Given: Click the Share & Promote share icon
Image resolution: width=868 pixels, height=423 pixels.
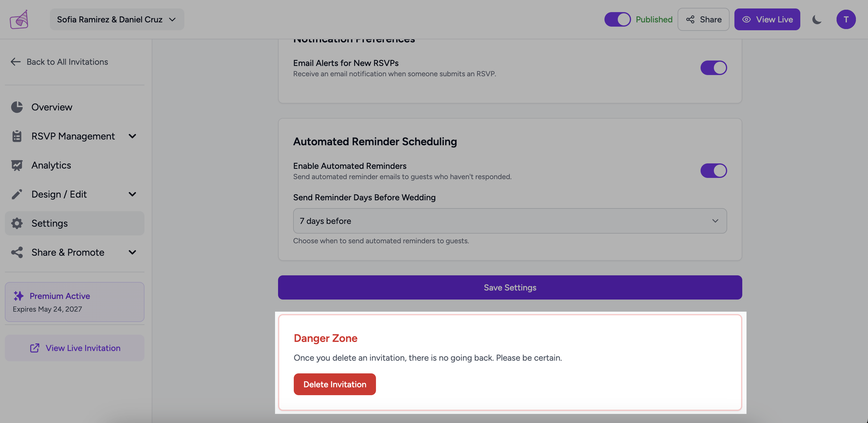Looking at the screenshot, I should coord(17,252).
